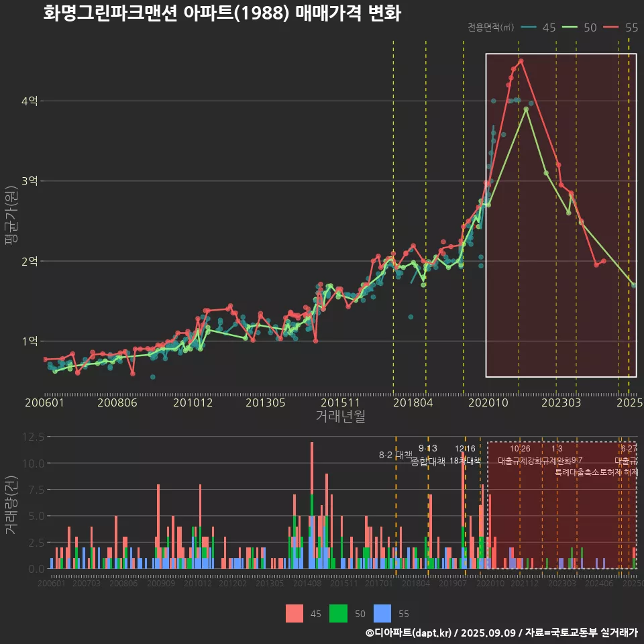The width and height of the screenshot is (644, 644).
Task: Click the tallest volume bar near 201408
Action: tap(312, 505)
